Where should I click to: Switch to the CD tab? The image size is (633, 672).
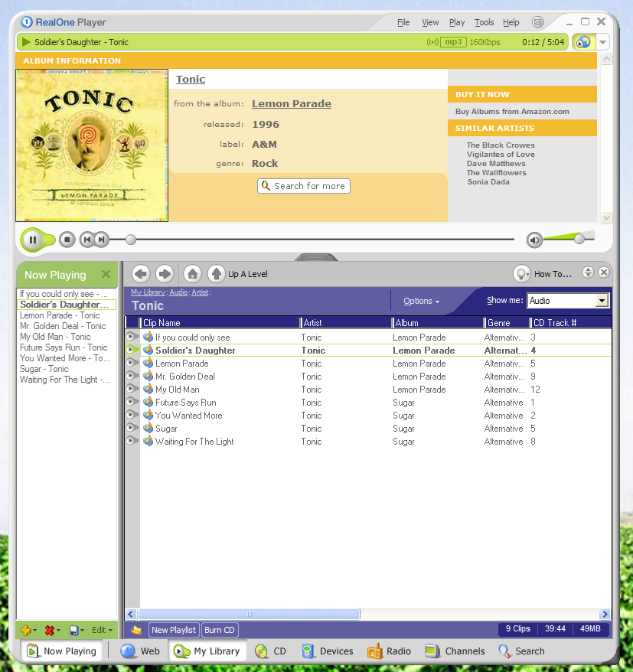(x=270, y=651)
